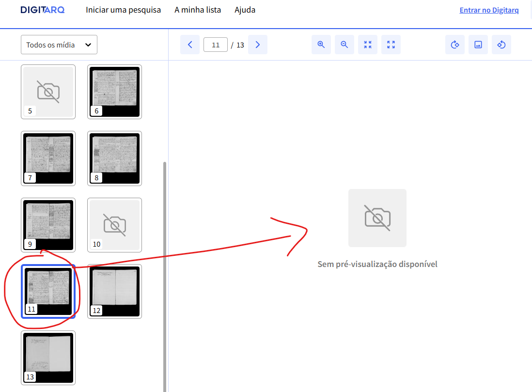The width and height of the screenshot is (532, 392).
Task: Select unavailable thumbnail number 10
Action: (114, 225)
